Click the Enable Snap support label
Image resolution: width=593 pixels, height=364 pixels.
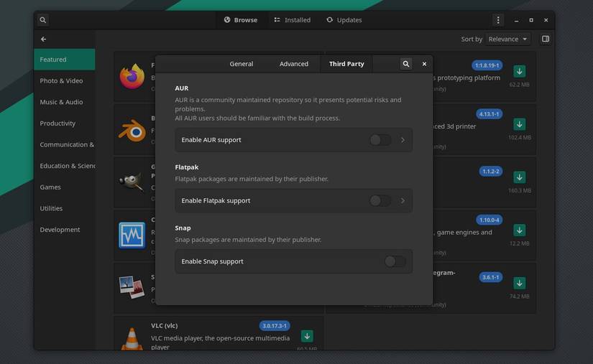click(212, 261)
